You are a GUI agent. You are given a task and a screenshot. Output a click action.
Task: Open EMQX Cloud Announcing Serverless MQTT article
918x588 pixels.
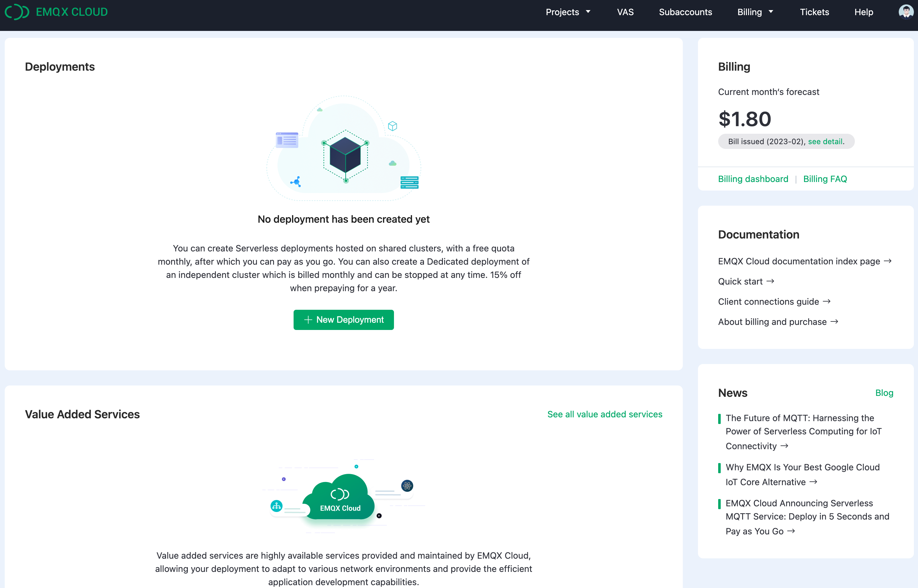[x=807, y=517]
